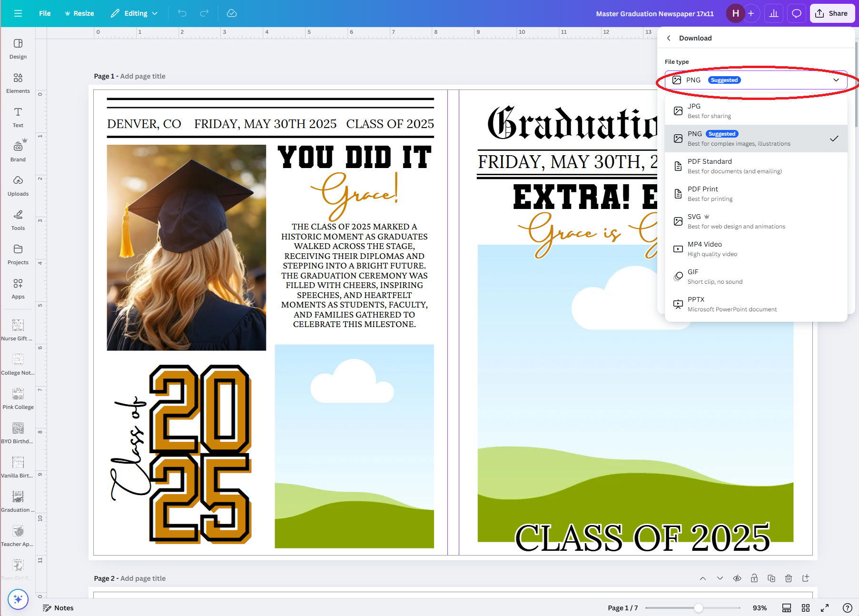859x616 pixels.
Task: Select JPG file type
Action: 756,111
